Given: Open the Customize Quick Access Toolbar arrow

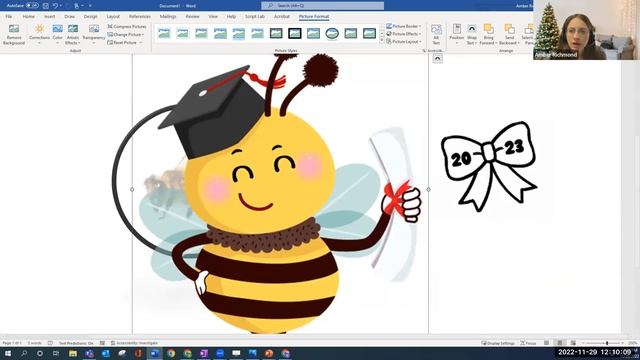Looking at the screenshot, I should (x=90, y=6).
